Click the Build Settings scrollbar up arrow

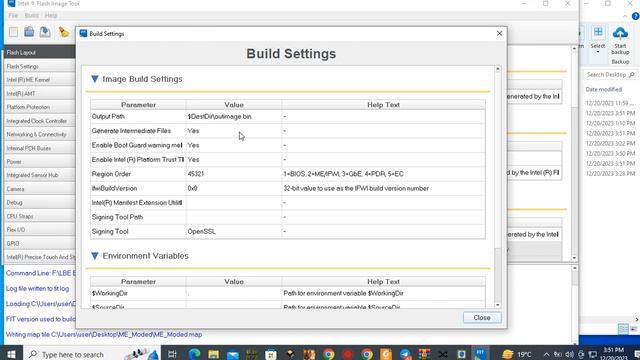click(498, 69)
